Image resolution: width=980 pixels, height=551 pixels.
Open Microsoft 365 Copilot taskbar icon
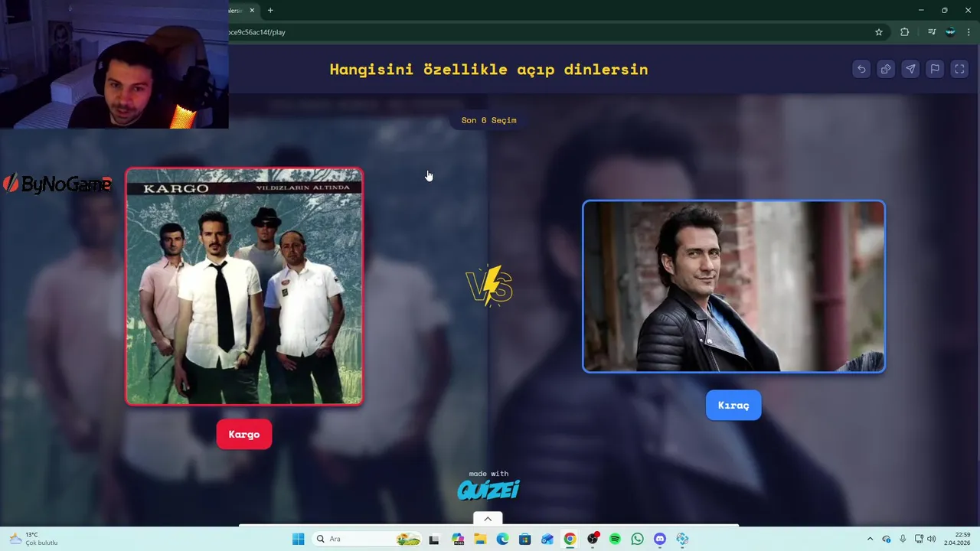pos(458,539)
